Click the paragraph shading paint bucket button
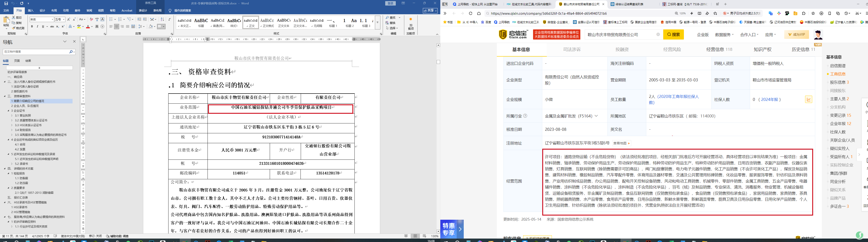 [151, 26]
